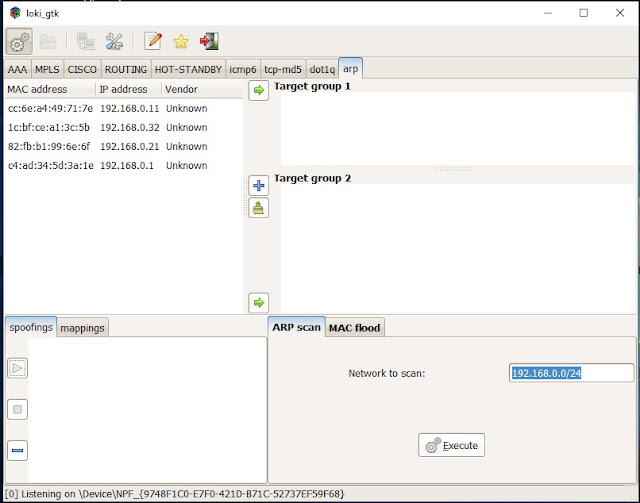
Task: Switch to the MAC flood tab
Action: pyautogui.click(x=355, y=327)
